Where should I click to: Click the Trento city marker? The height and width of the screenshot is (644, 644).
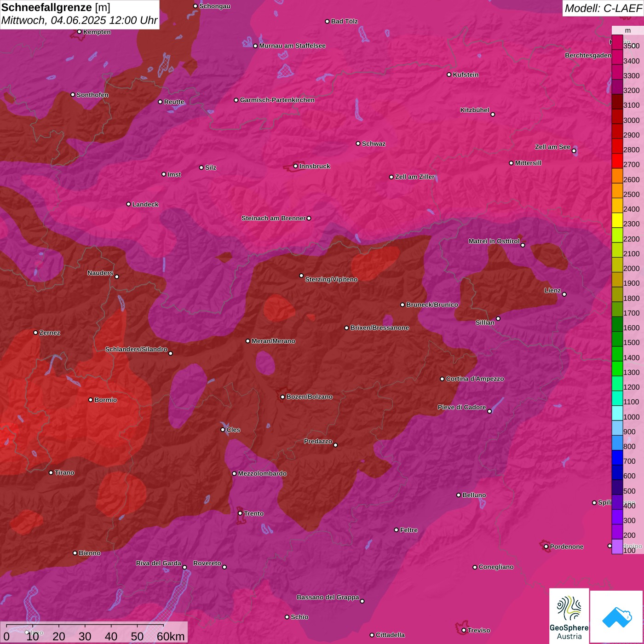pos(240,513)
